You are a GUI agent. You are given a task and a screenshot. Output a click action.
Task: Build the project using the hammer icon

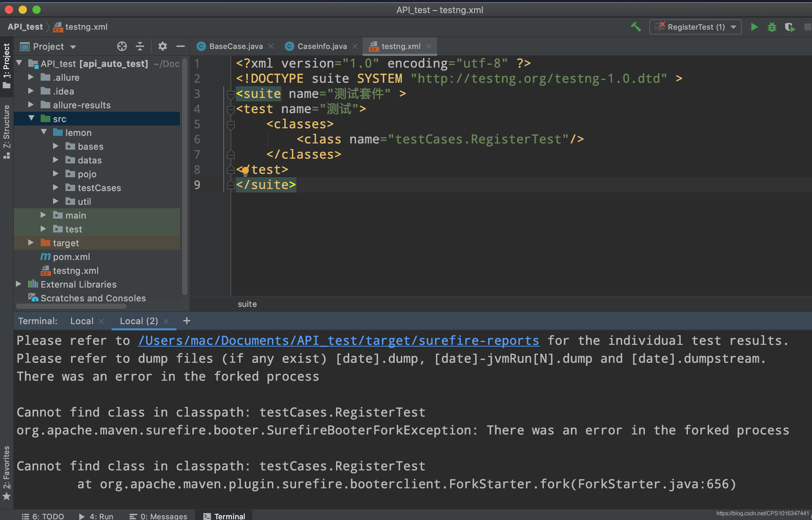(636, 27)
